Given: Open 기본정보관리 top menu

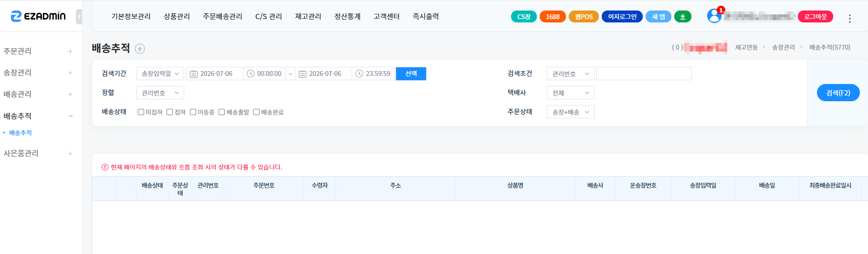Looking at the screenshot, I should coord(131,16).
